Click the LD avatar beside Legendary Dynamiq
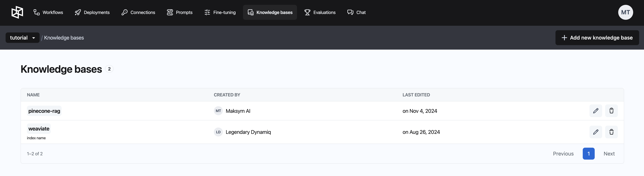The image size is (644, 176). [x=218, y=132]
